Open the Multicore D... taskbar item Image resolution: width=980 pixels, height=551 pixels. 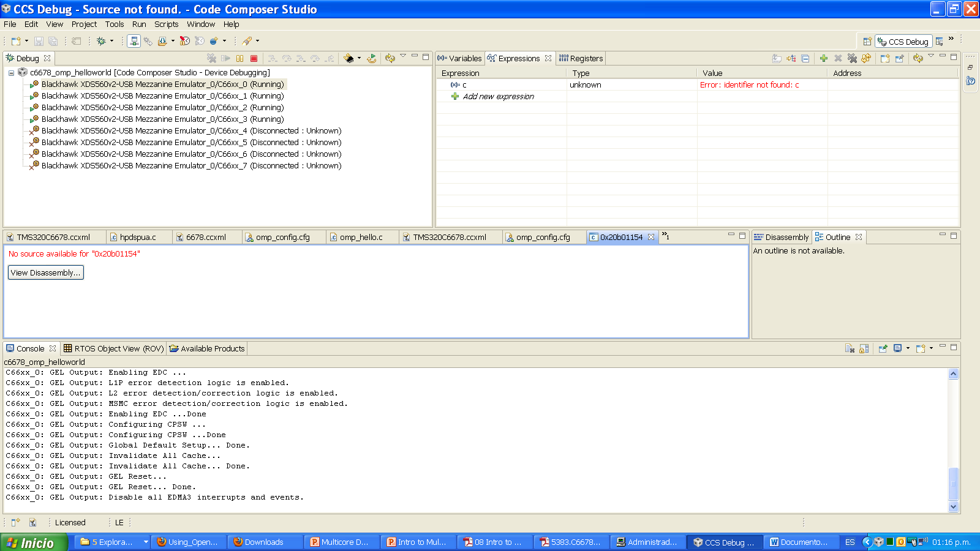click(x=342, y=542)
